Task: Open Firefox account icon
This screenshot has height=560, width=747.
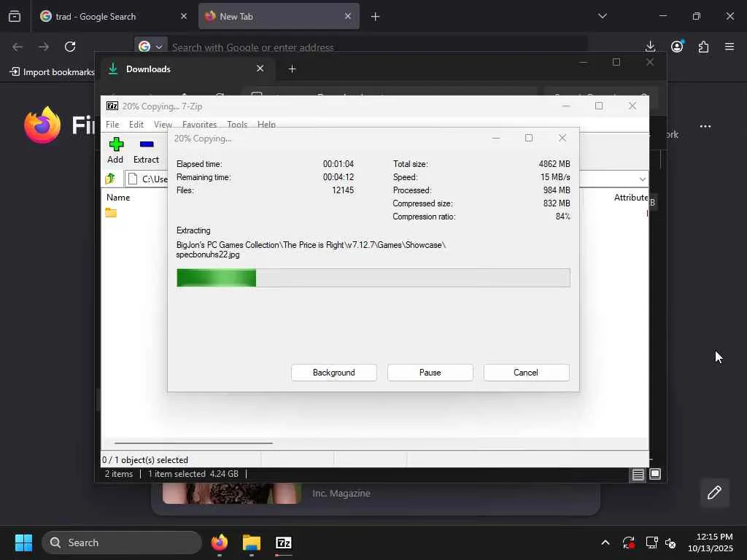Action: point(677,46)
